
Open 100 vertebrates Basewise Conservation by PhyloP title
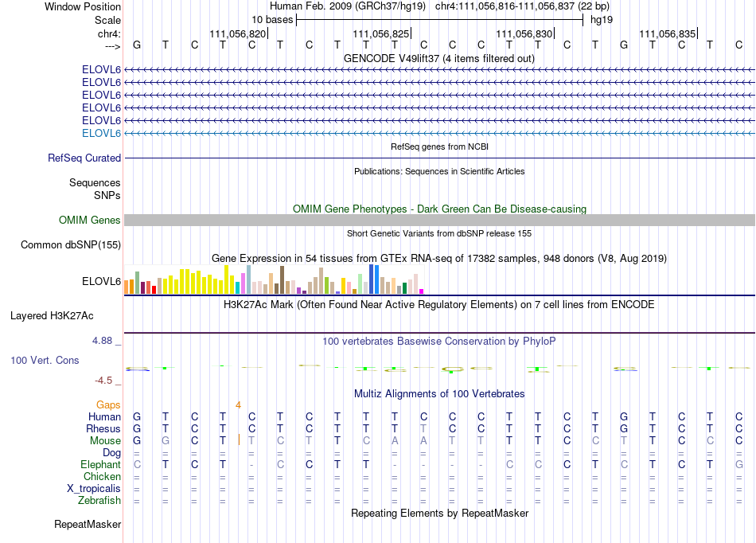439,341
